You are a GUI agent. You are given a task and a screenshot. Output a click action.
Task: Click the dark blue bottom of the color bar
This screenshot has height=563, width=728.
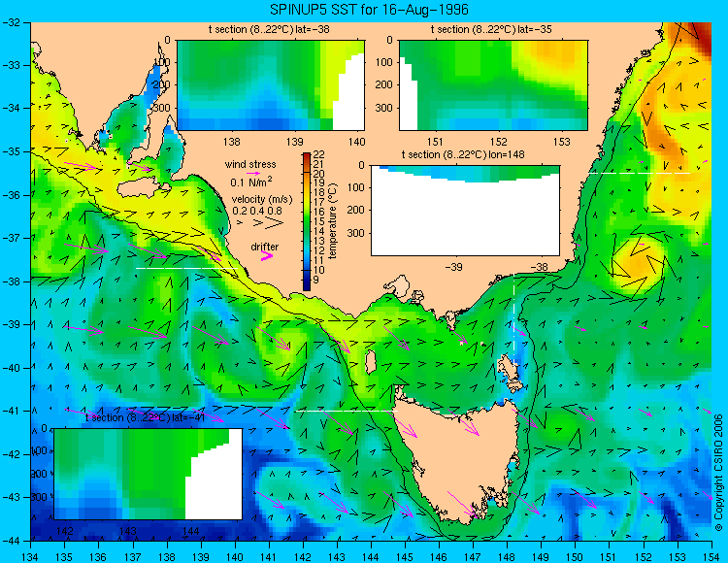pos(307,284)
